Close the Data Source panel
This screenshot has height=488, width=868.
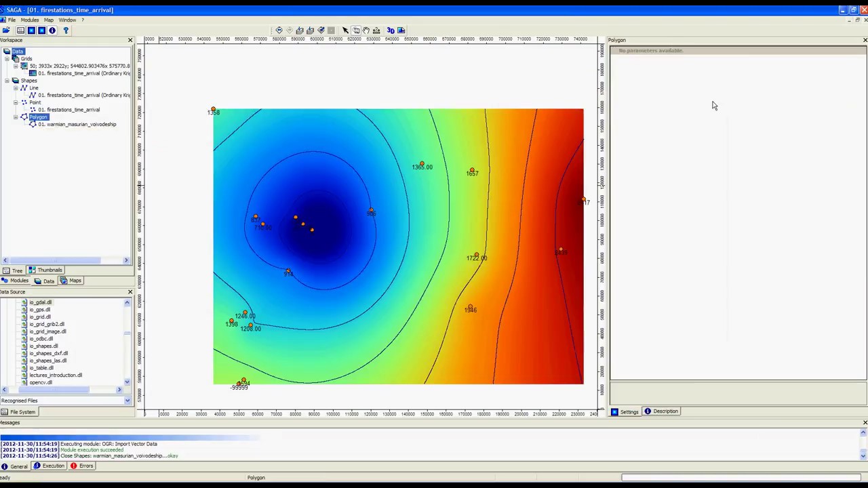[130, 292]
